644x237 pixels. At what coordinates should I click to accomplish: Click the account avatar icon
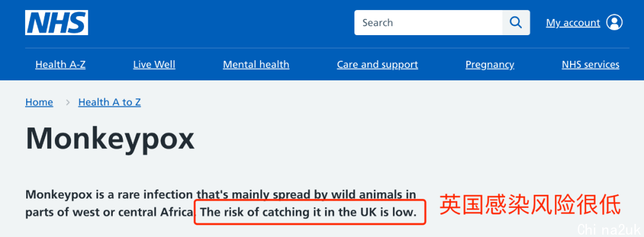pos(614,23)
